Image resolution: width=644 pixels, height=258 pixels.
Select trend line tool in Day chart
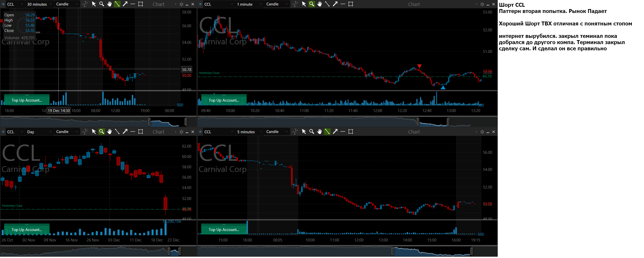[x=117, y=132]
